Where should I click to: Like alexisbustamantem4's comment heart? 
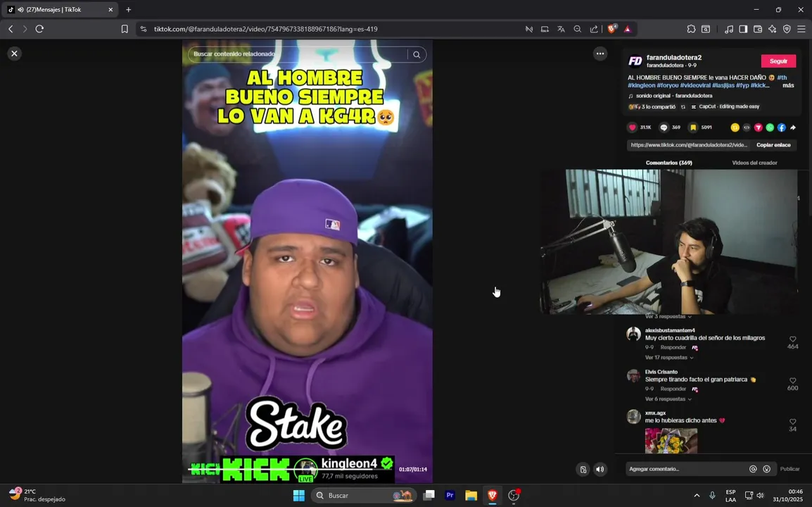[793, 339]
